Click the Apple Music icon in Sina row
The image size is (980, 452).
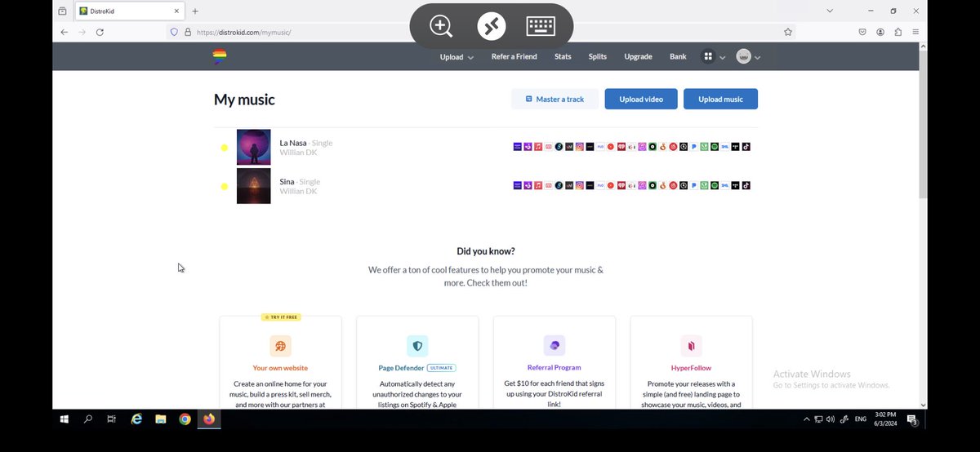pyautogui.click(x=538, y=185)
